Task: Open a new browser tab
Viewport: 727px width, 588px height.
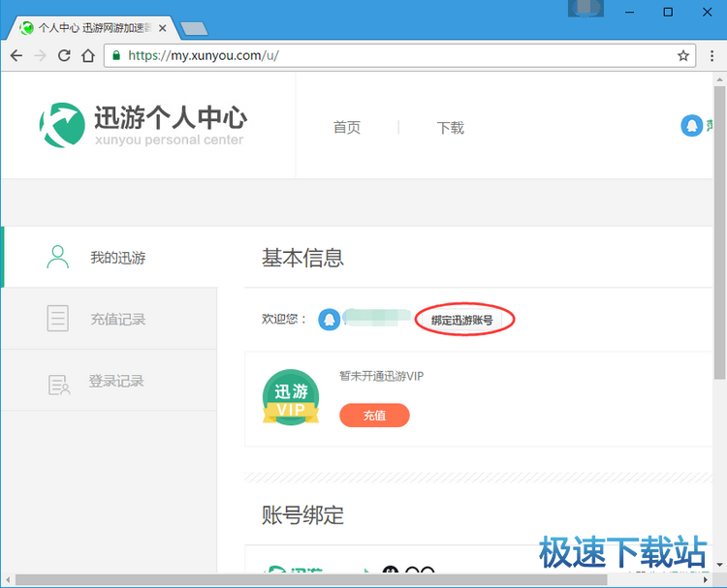Action: [x=194, y=29]
